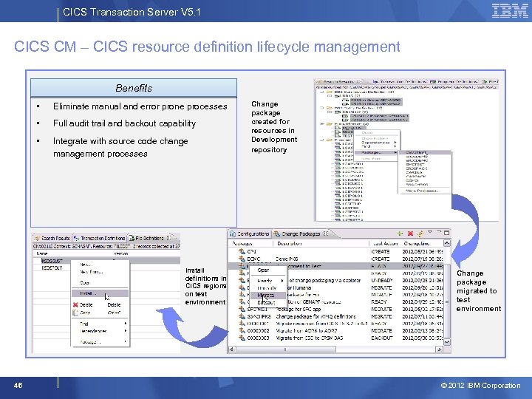Click the Change time column header

coord(422,243)
